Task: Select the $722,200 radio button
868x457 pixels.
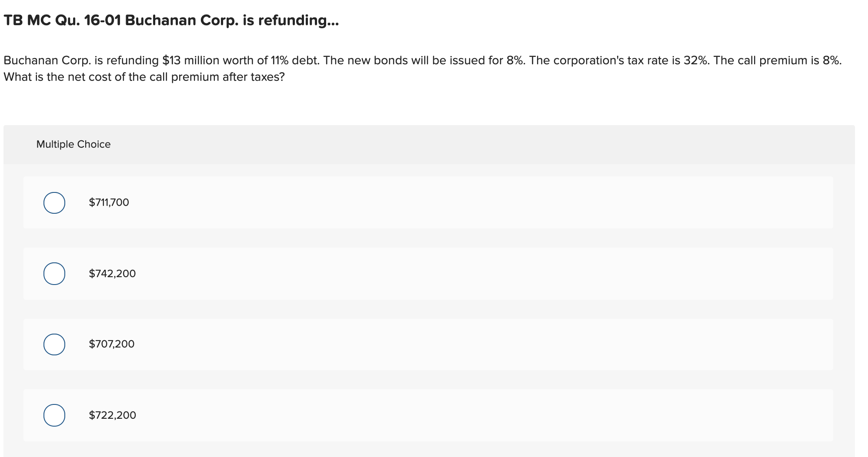Action: pyautogui.click(x=54, y=415)
